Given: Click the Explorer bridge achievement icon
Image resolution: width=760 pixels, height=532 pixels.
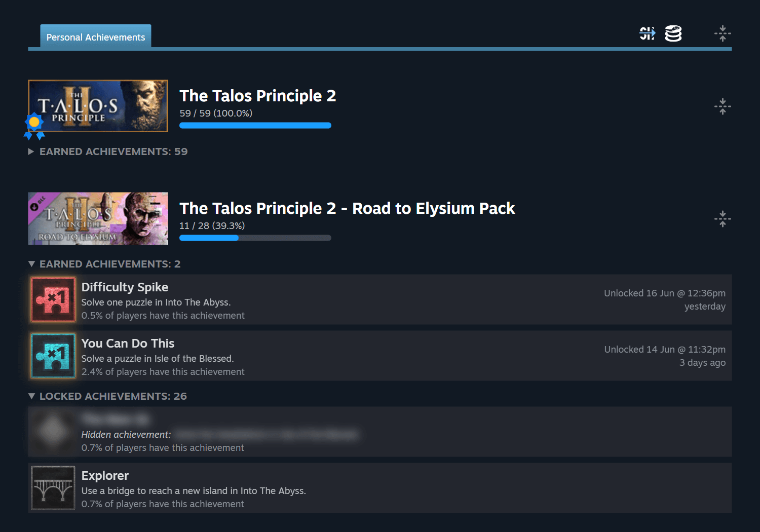Looking at the screenshot, I should point(53,488).
